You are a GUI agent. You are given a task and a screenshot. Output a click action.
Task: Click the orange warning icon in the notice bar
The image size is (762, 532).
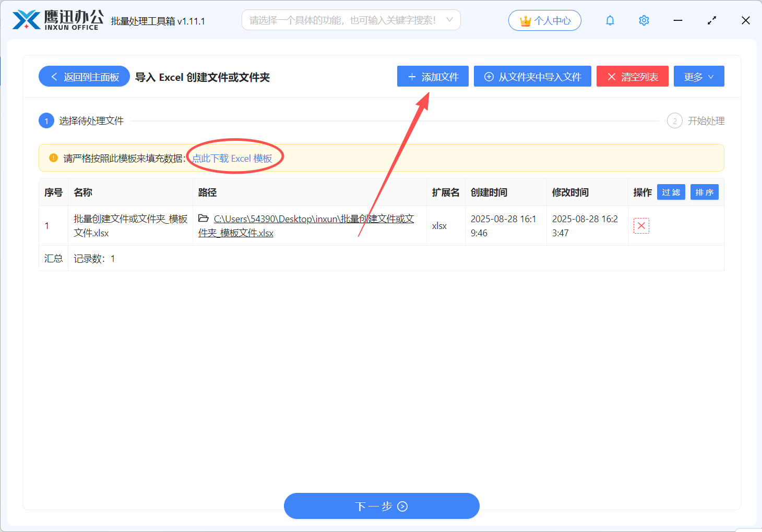click(53, 158)
